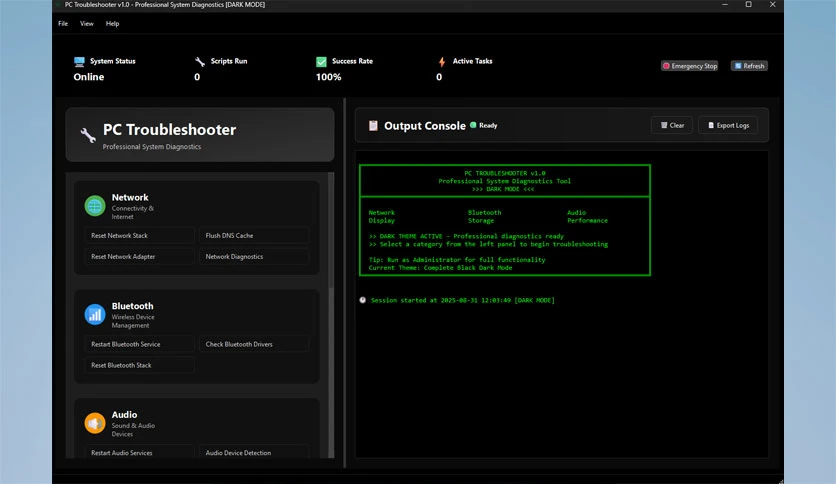Open the Help menu
The height and width of the screenshot is (484, 836).
(x=112, y=23)
